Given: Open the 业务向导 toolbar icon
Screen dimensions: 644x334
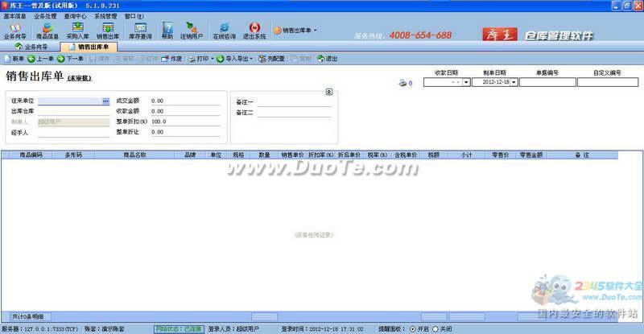Looking at the screenshot, I should (x=14, y=31).
